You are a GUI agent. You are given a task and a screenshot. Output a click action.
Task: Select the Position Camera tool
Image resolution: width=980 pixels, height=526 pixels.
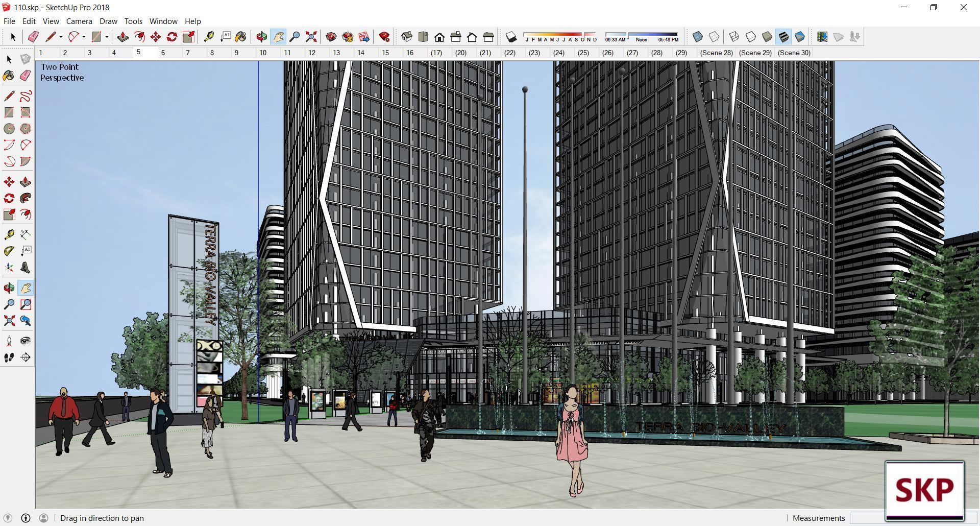(x=9, y=341)
